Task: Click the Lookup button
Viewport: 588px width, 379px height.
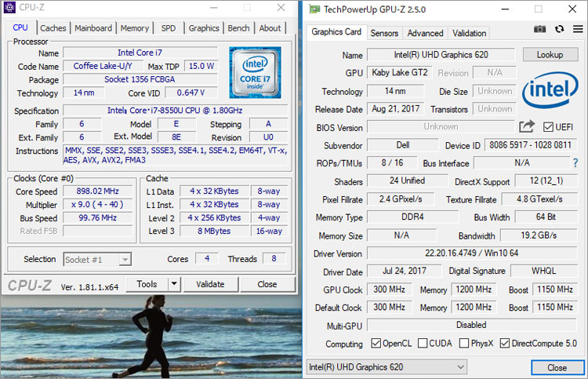Action: point(550,55)
